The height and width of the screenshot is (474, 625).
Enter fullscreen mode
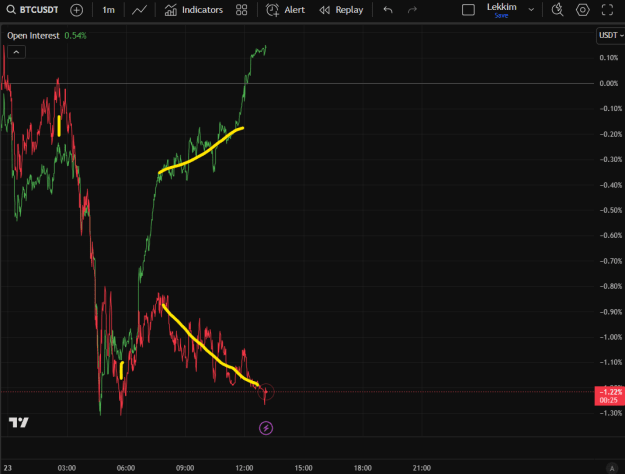pos(607,10)
